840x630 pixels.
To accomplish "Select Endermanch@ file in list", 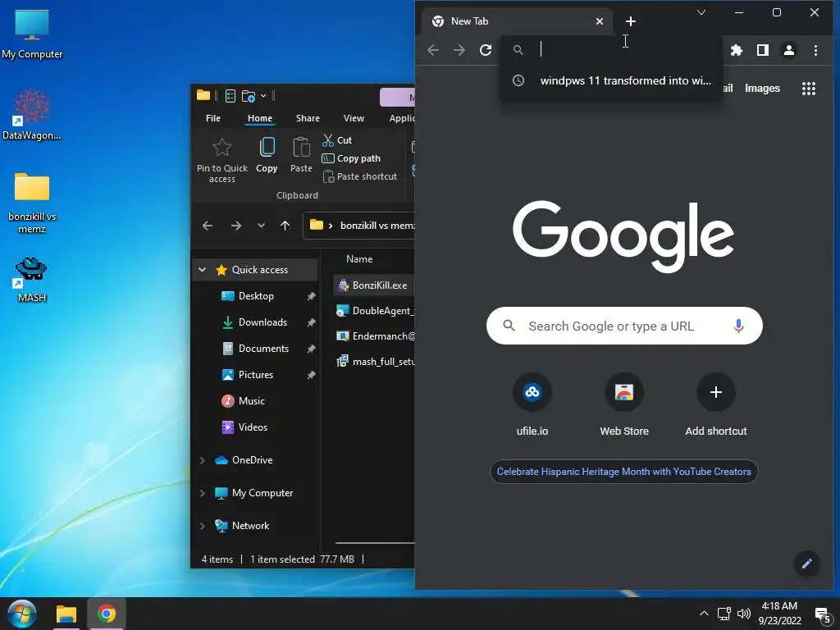I will (374, 336).
